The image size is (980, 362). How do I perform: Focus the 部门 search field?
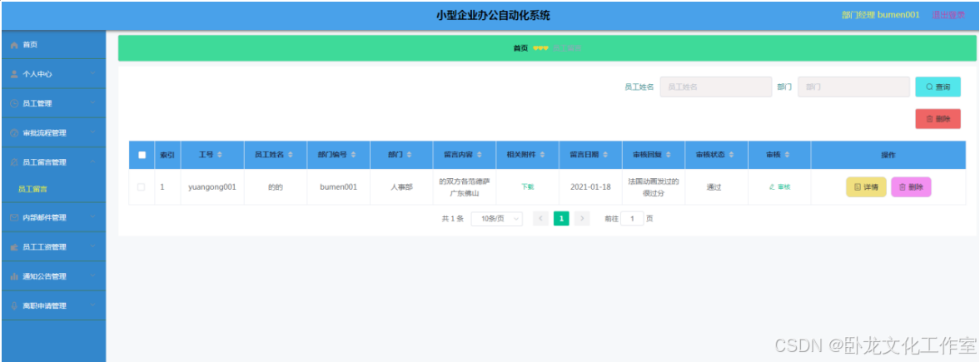[x=853, y=87]
